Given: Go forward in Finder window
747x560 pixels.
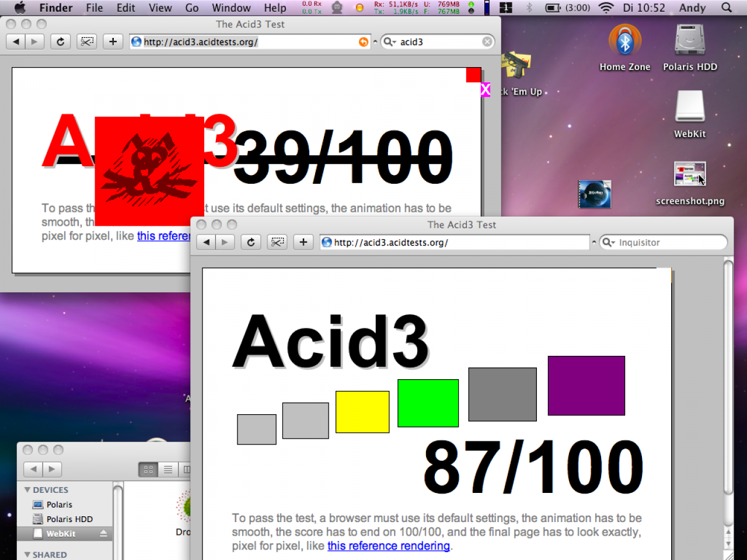Looking at the screenshot, I should coord(52,469).
